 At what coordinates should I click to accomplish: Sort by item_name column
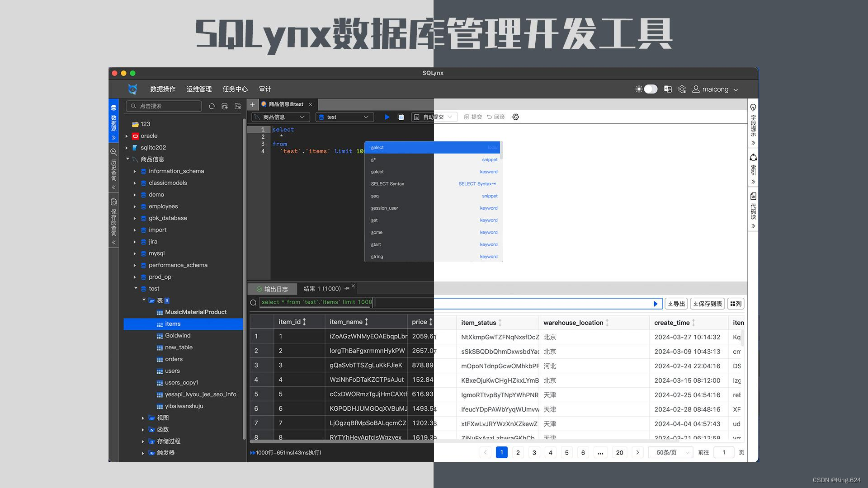[x=366, y=322]
